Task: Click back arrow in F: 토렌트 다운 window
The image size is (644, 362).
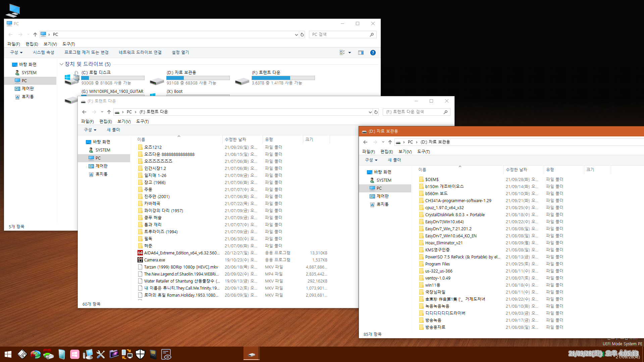Action: 84,112
